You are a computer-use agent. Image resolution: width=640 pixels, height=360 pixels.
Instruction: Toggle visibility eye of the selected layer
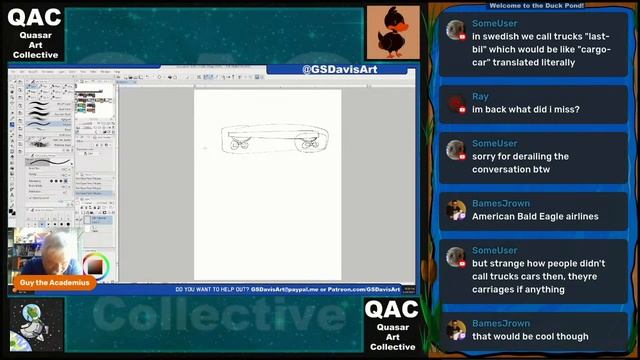(x=77, y=220)
